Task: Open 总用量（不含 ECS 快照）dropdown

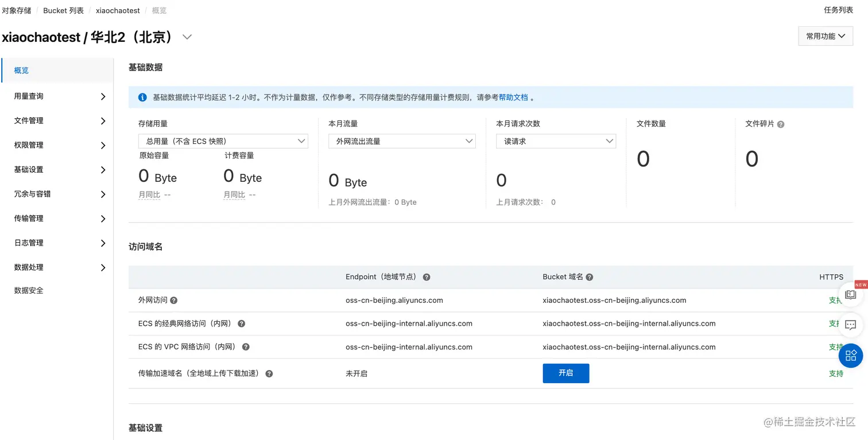Action: [223, 141]
